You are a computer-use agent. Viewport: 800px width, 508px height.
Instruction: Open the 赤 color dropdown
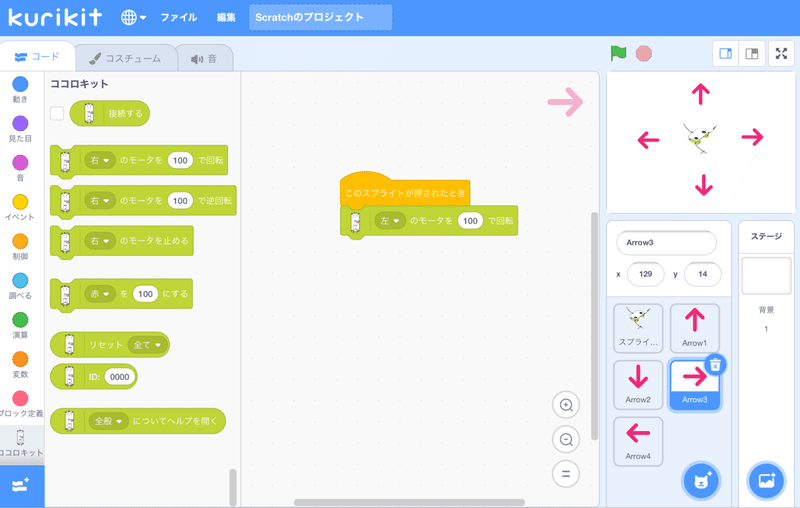pos(100,294)
